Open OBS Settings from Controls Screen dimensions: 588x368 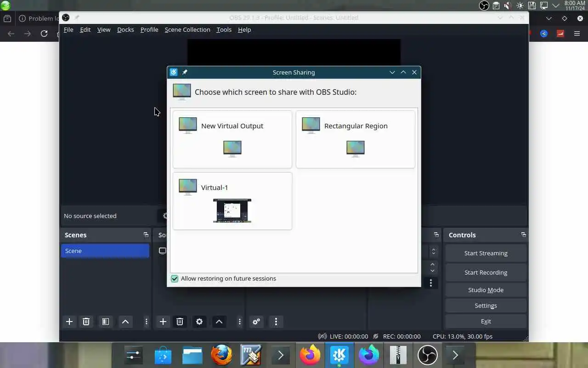(486, 305)
